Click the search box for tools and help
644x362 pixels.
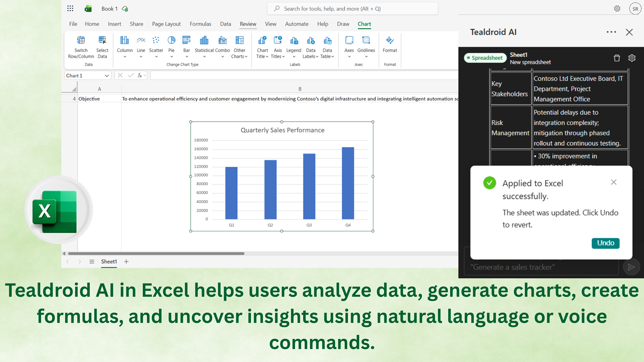point(353,8)
